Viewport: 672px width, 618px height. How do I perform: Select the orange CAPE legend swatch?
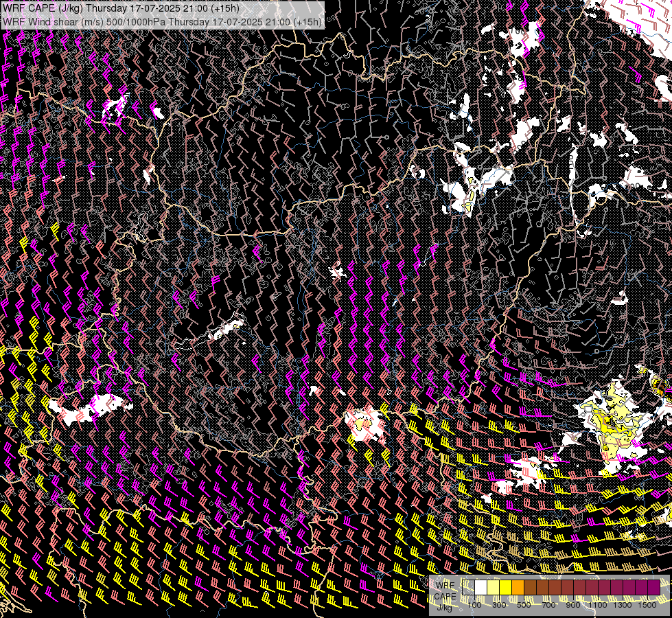(x=518, y=587)
